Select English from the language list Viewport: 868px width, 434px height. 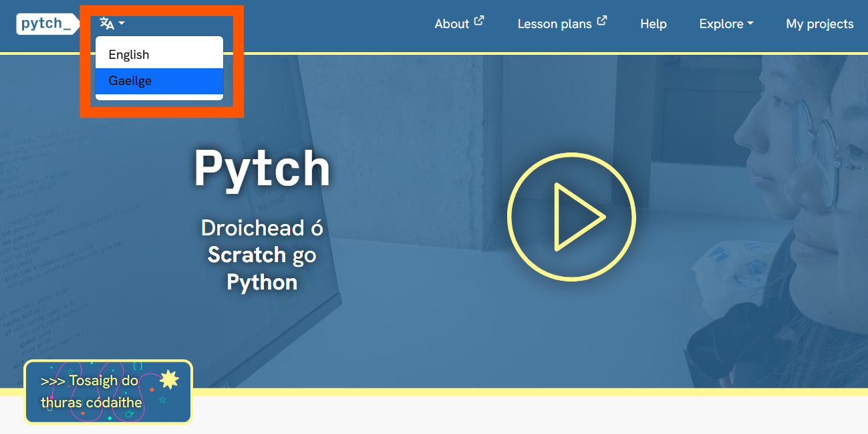coord(159,55)
